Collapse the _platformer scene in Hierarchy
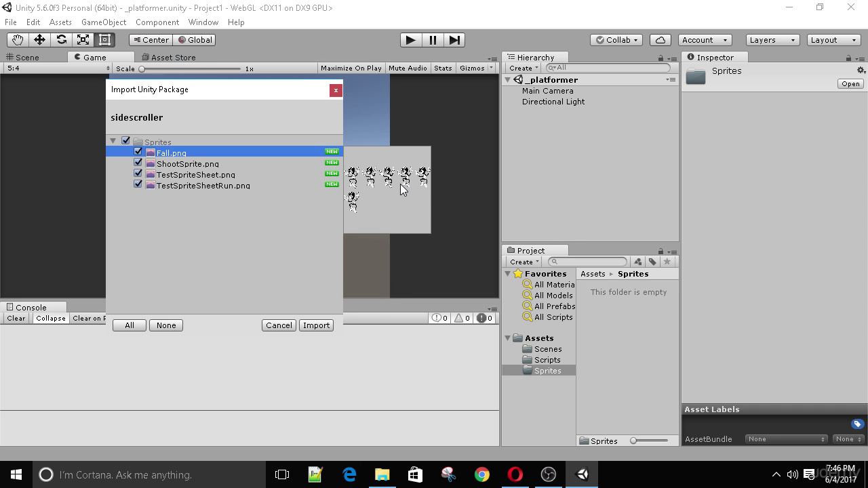 coord(507,80)
